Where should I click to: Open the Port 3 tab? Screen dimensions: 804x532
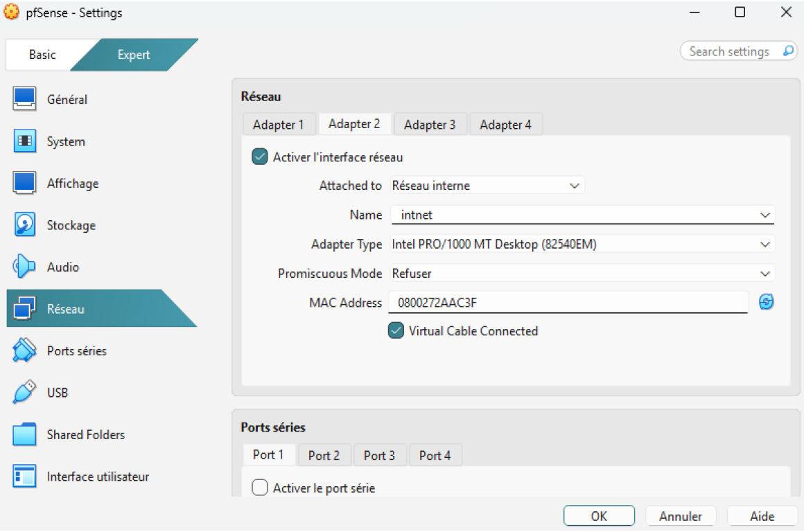coord(379,455)
